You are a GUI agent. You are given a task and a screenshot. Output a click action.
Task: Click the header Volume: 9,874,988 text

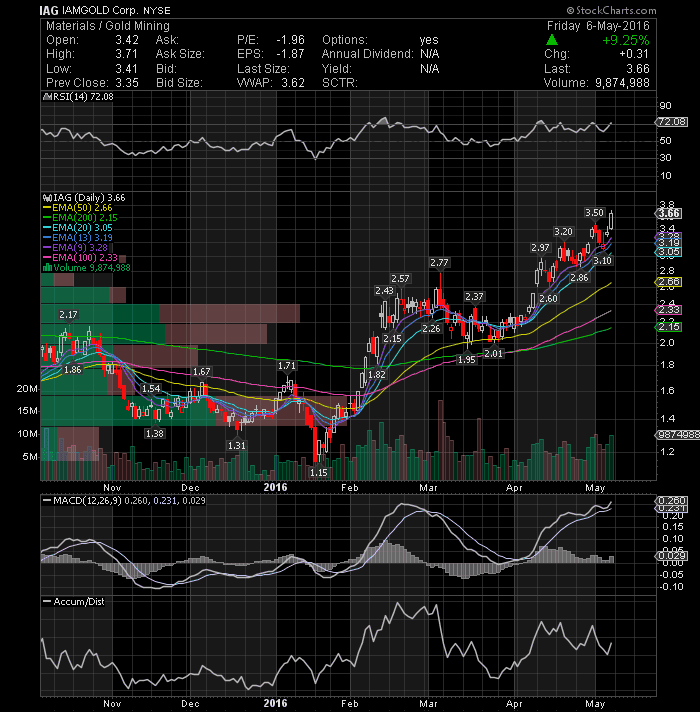coord(596,83)
